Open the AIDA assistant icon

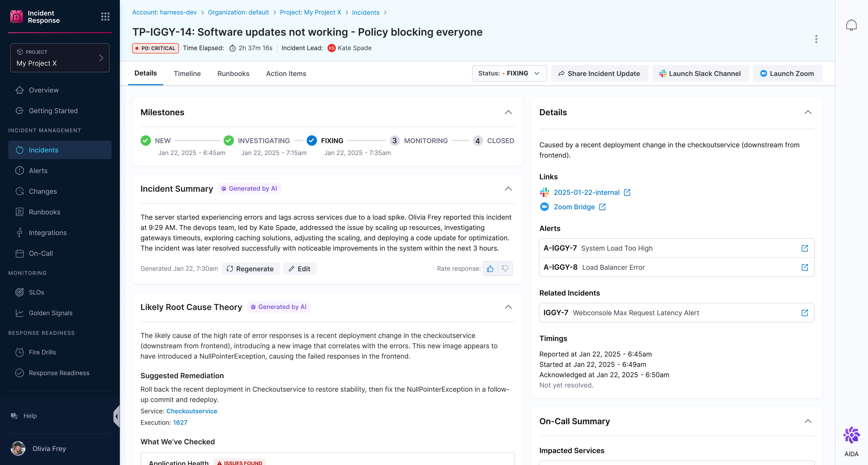click(x=851, y=435)
